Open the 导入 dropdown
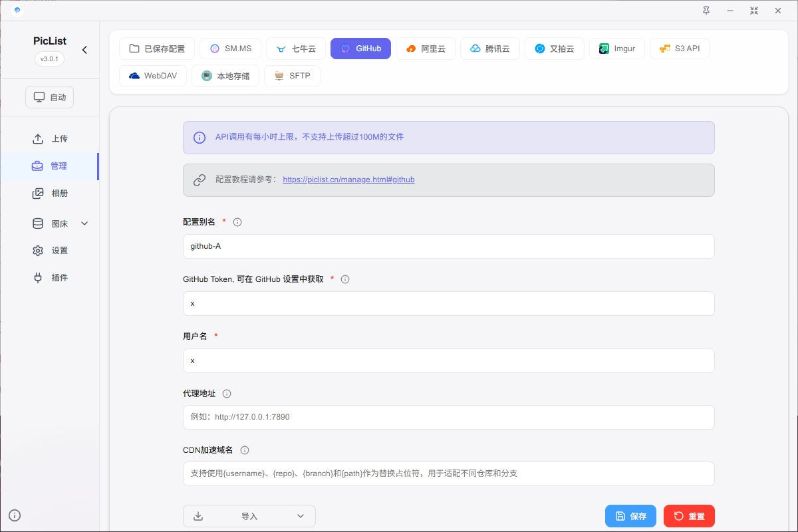This screenshot has height=532, width=798. (x=249, y=516)
